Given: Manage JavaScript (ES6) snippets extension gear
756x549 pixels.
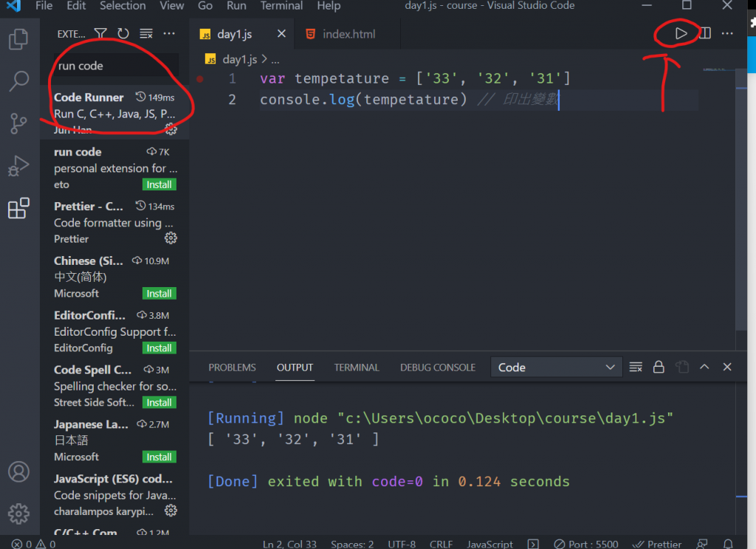Looking at the screenshot, I should click(x=171, y=511).
